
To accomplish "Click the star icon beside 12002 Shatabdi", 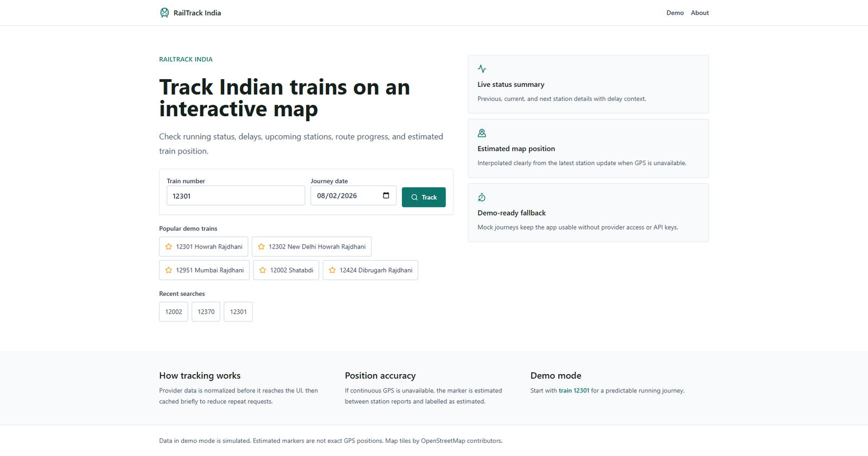I will coord(263,270).
